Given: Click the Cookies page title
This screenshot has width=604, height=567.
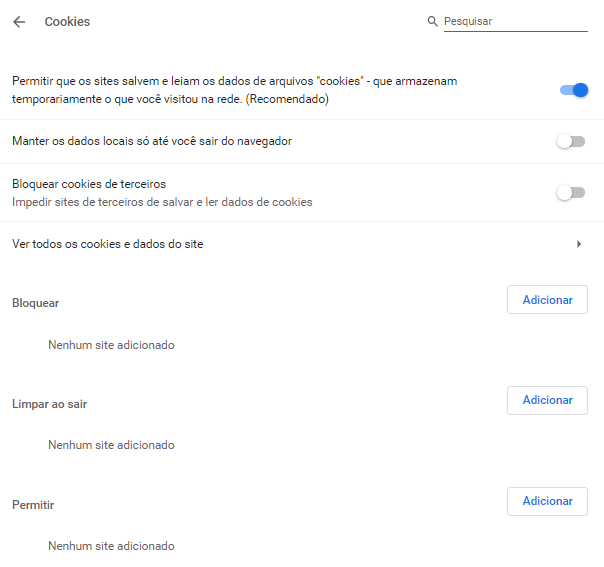Looking at the screenshot, I should click(x=67, y=22).
